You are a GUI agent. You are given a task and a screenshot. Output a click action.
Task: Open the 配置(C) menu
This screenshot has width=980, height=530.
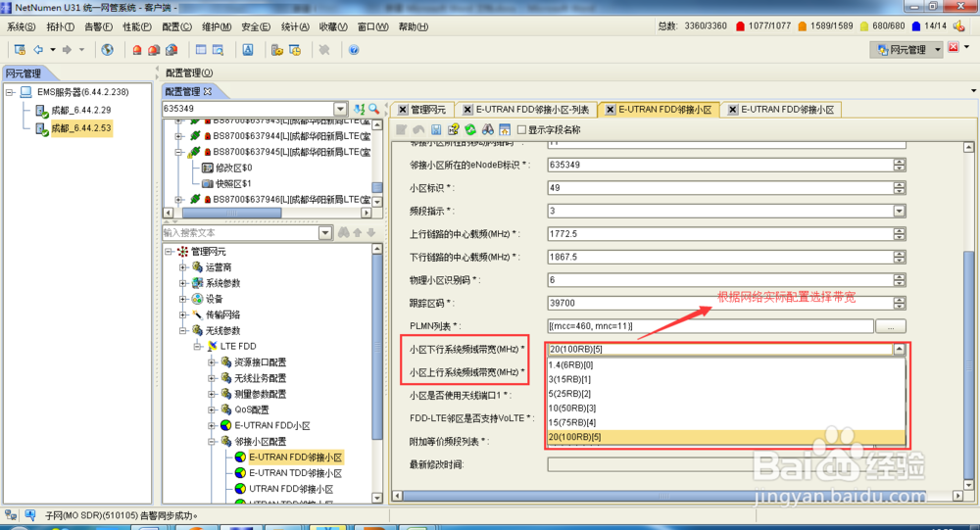coord(176,26)
